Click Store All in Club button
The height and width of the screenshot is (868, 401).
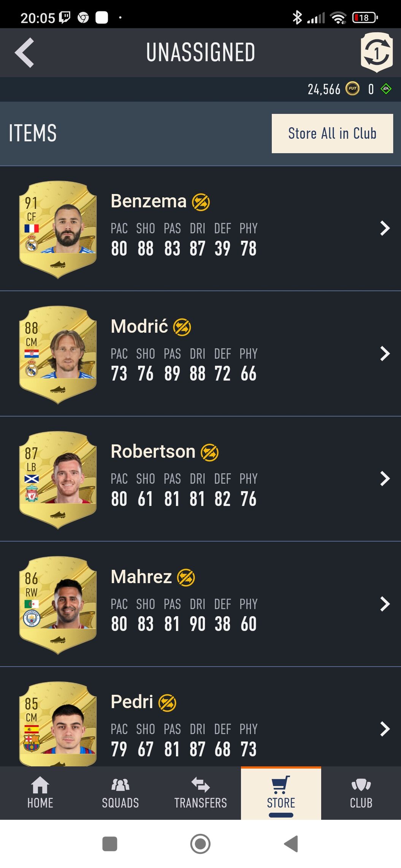click(x=332, y=134)
